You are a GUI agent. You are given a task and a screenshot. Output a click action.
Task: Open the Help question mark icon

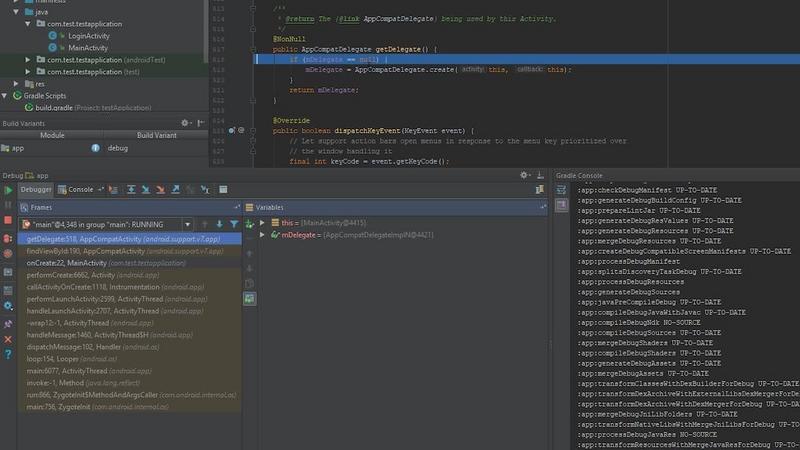coord(8,354)
